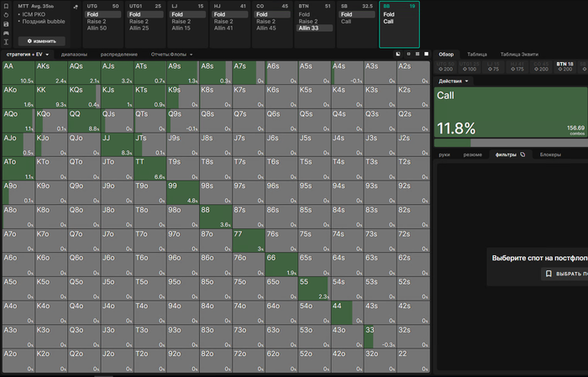Switch to the руки tab
Screen dimensions: 588x377
pyautogui.click(x=444, y=154)
